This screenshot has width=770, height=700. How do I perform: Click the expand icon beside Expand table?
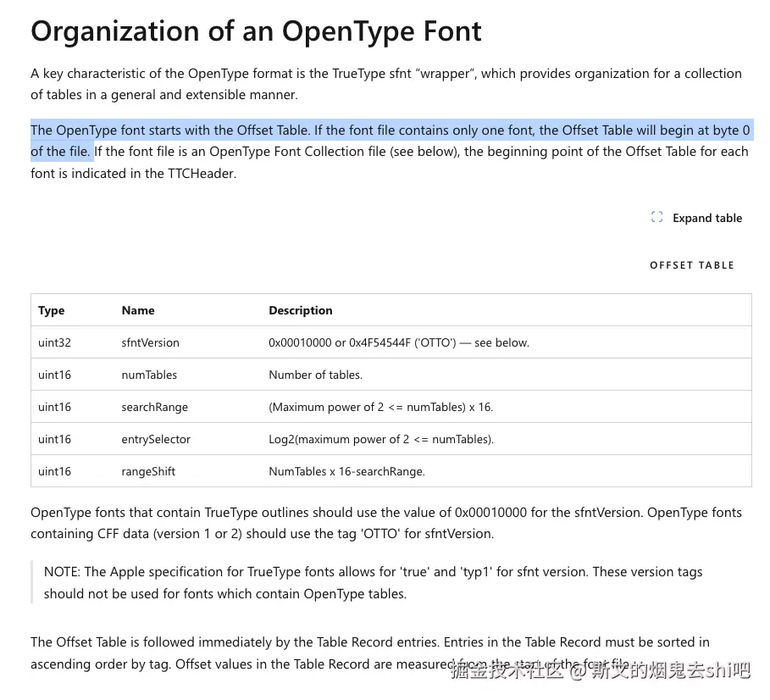point(656,218)
